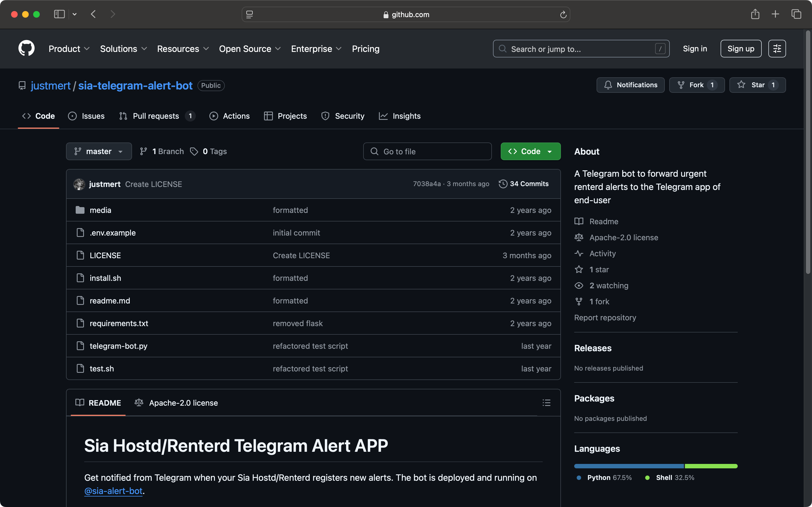Viewport: 812px width, 507px height.
Task: Expand the Product menu
Action: tap(69, 49)
